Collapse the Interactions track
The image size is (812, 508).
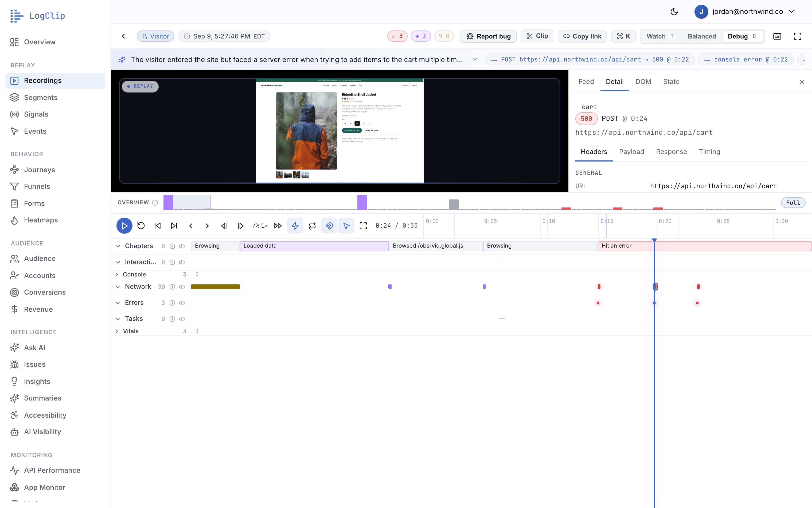click(x=118, y=262)
